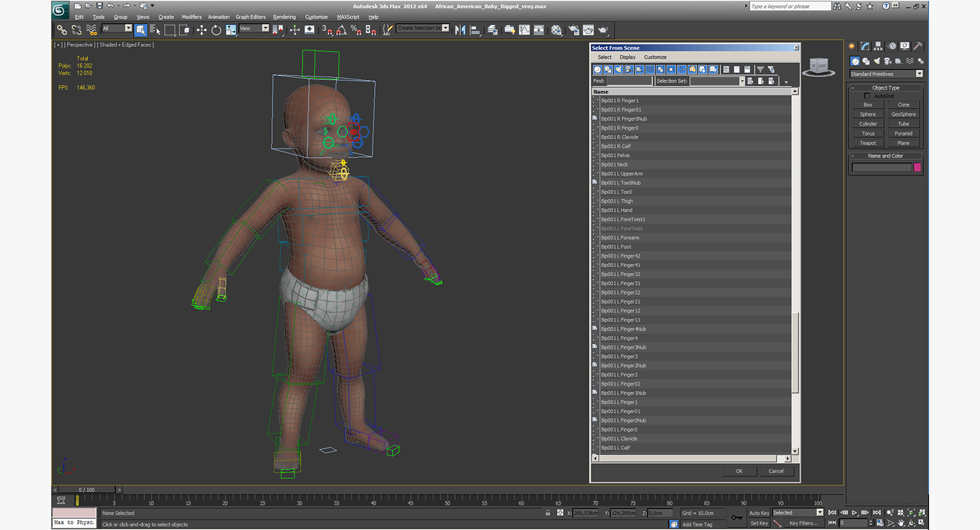
Task: Toggle Angle Snap in main toolbar
Action: 341,30
